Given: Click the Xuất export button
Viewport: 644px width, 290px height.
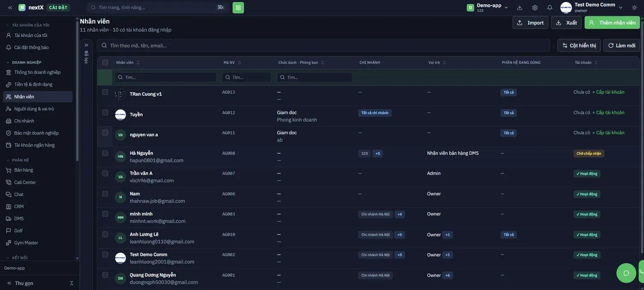Looking at the screenshot, I should pos(566,23).
